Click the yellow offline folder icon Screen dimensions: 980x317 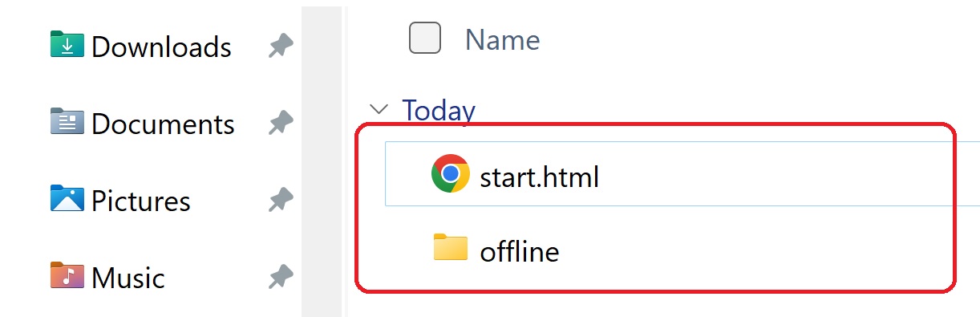click(x=451, y=248)
